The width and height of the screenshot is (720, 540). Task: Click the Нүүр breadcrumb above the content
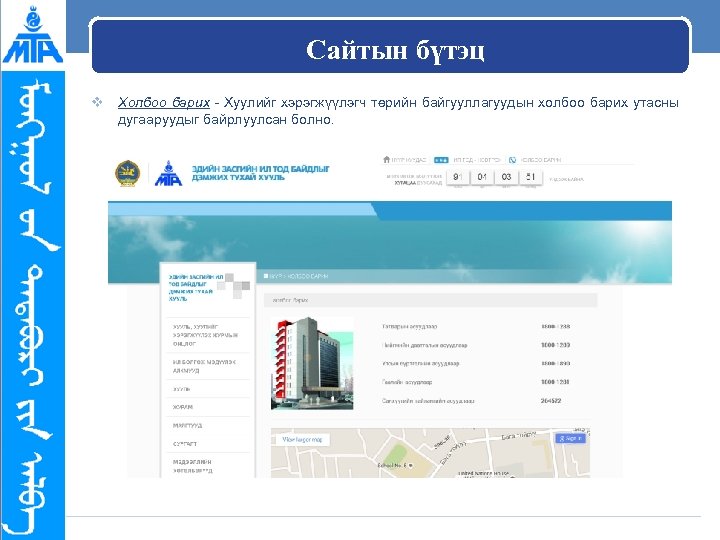coord(274,276)
